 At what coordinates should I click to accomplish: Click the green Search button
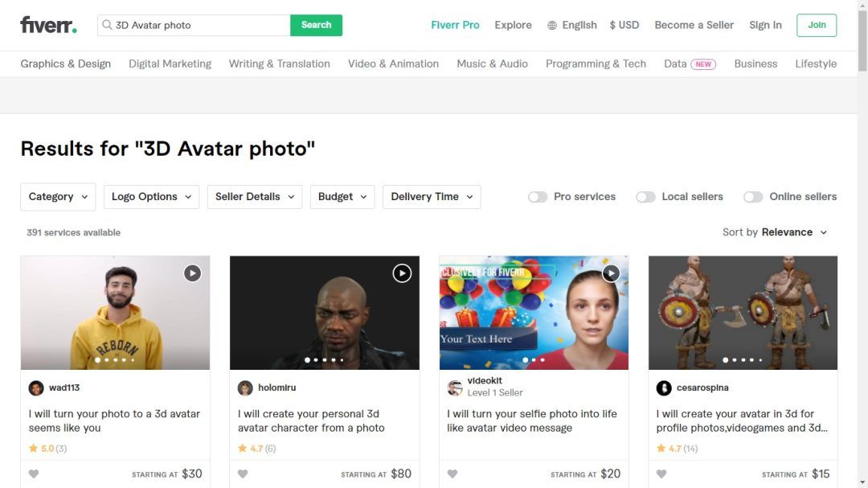tap(316, 25)
